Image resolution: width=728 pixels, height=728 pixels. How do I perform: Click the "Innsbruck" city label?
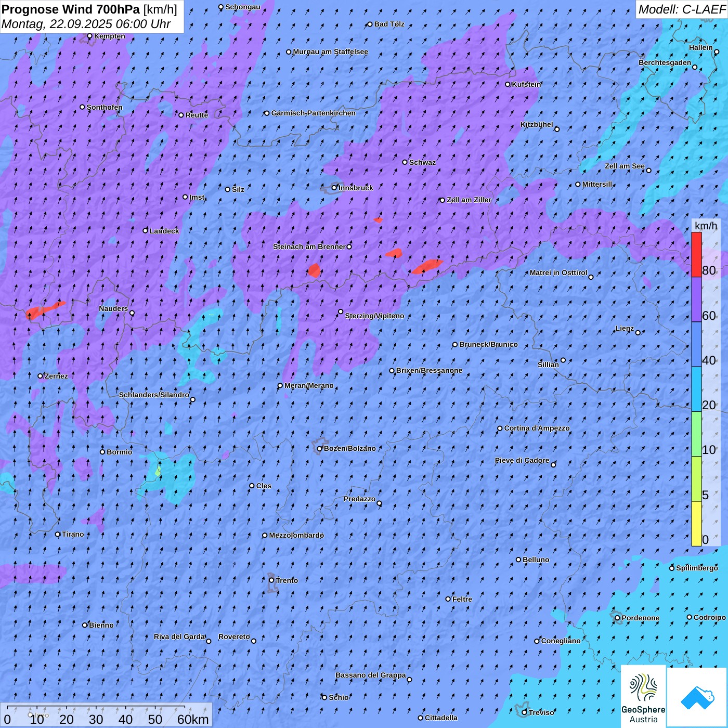click(356, 188)
